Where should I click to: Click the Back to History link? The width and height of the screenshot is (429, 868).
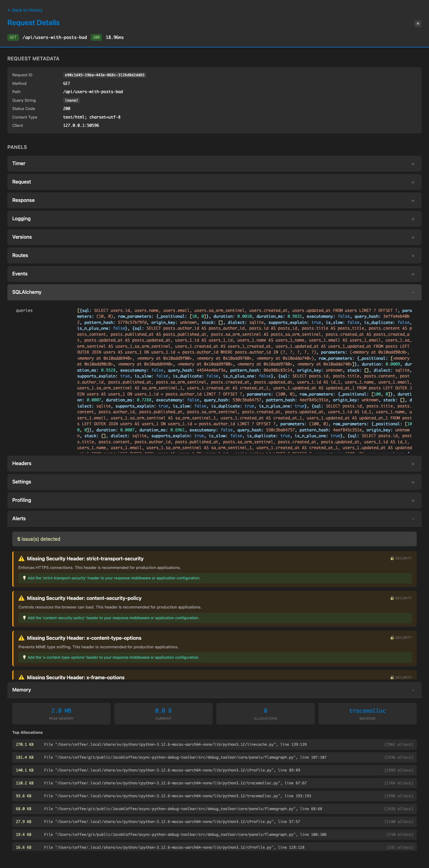click(x=25, y=10)
